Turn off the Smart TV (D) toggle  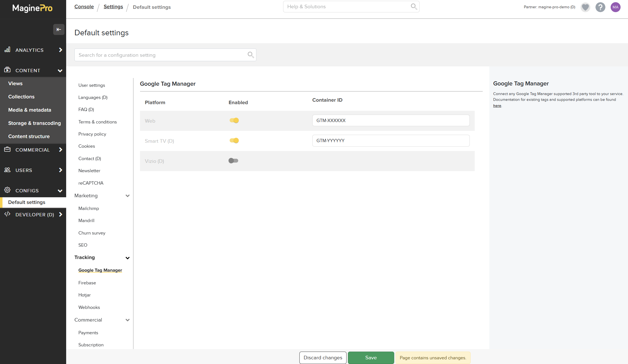(234, 141)
